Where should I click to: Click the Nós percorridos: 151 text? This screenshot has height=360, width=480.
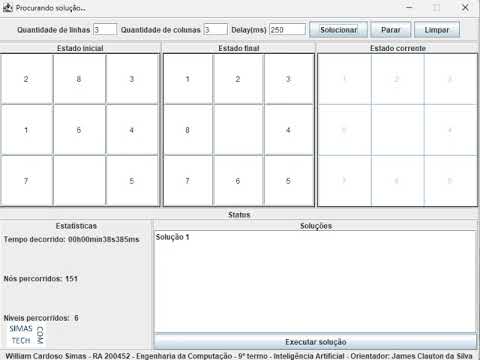coord(41,279)
